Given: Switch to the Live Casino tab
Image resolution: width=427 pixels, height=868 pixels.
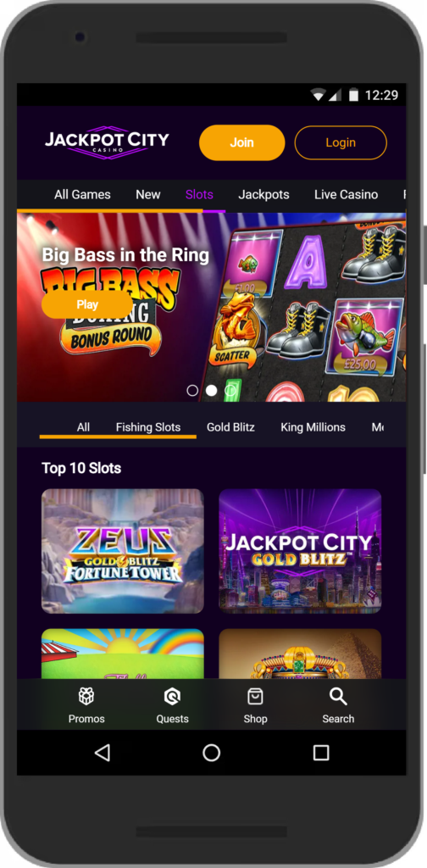Looking at the screenshot, I should 347,194.
